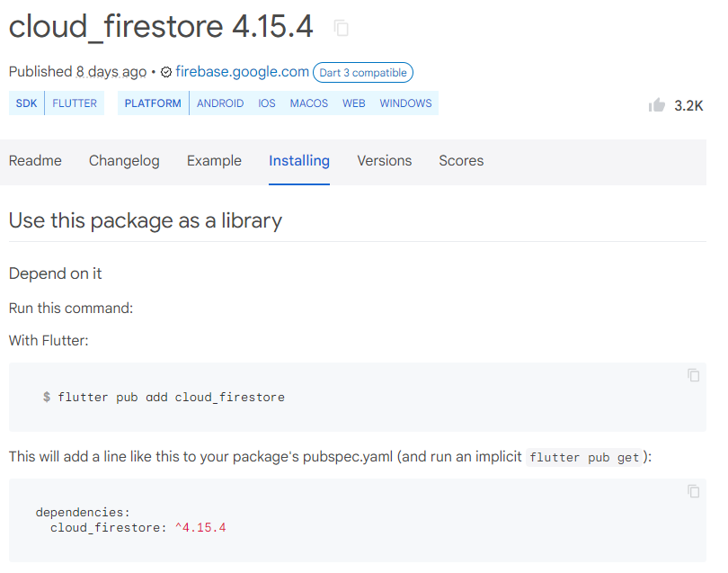Filter by WINDOWS platform tag
This screenshot has height=573, width=728.
point(405,103)
